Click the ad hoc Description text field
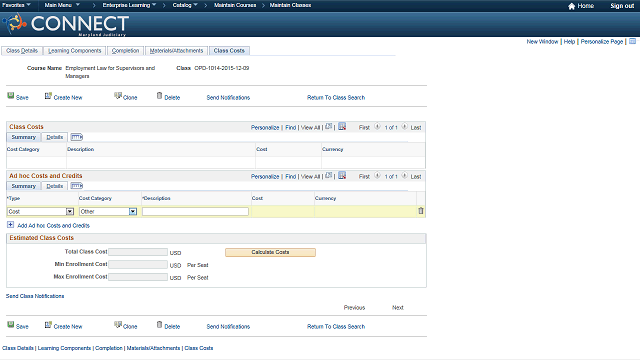Viewport: 640px width, 360px height. 195,211
